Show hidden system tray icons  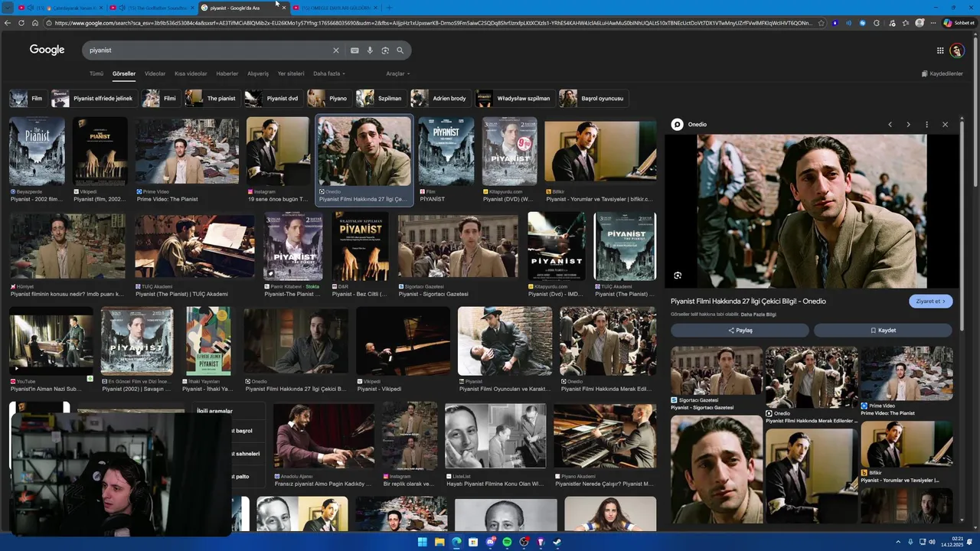click(899, 543)
